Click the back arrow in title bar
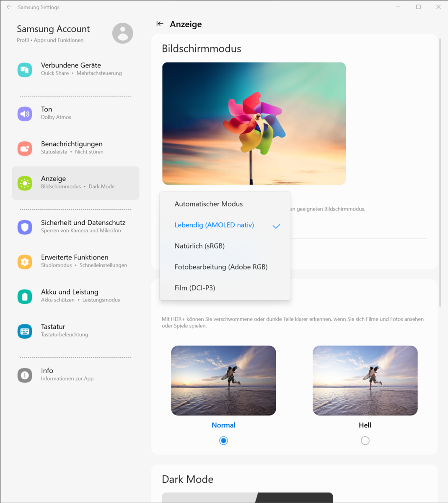448x503 pixels. [9, 7]
